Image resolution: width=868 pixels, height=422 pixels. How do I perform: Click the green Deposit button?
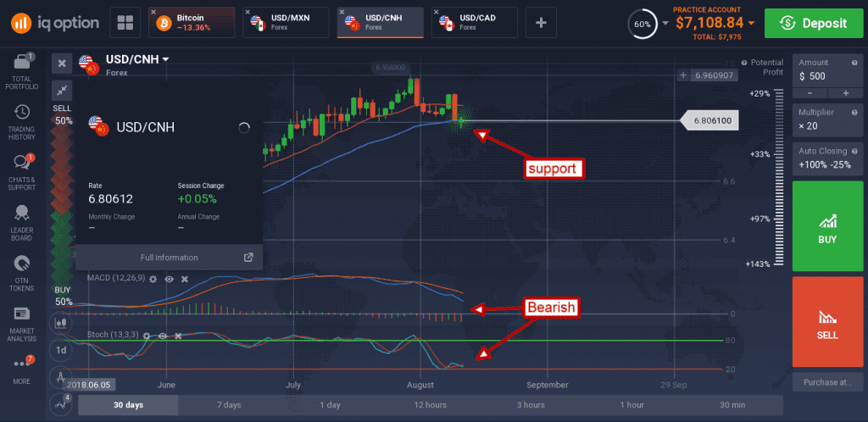pyautogui.click(x=814, y=23)
